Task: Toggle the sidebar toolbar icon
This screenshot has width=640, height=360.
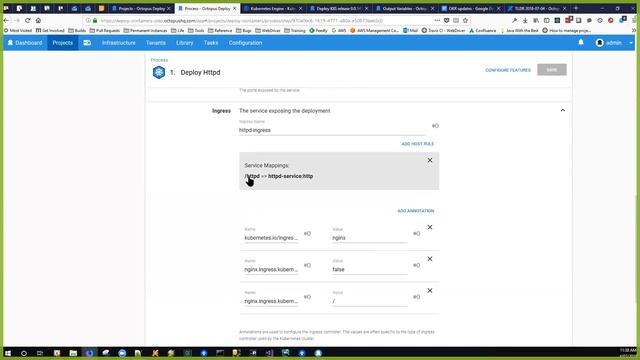Action: (x=547, y=20)
